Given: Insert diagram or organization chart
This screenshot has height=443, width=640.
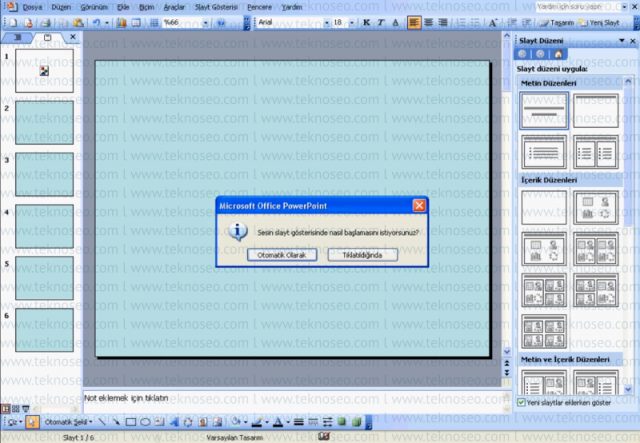Looking at the screenshot, I should coord(188,422).
